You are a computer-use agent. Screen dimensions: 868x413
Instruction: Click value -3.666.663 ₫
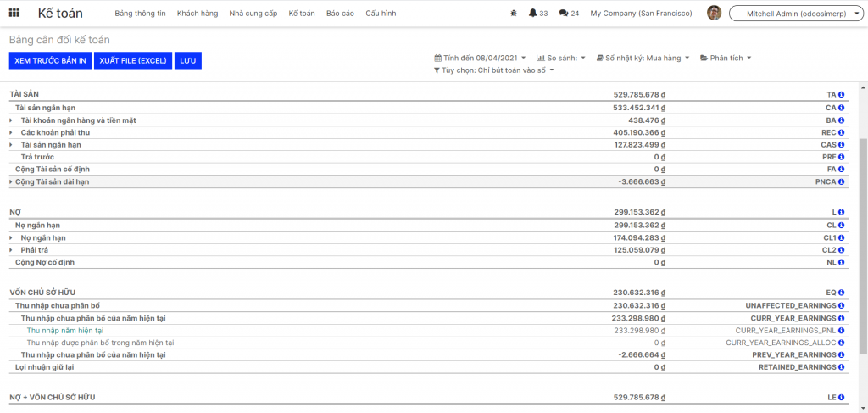[643, 181]
